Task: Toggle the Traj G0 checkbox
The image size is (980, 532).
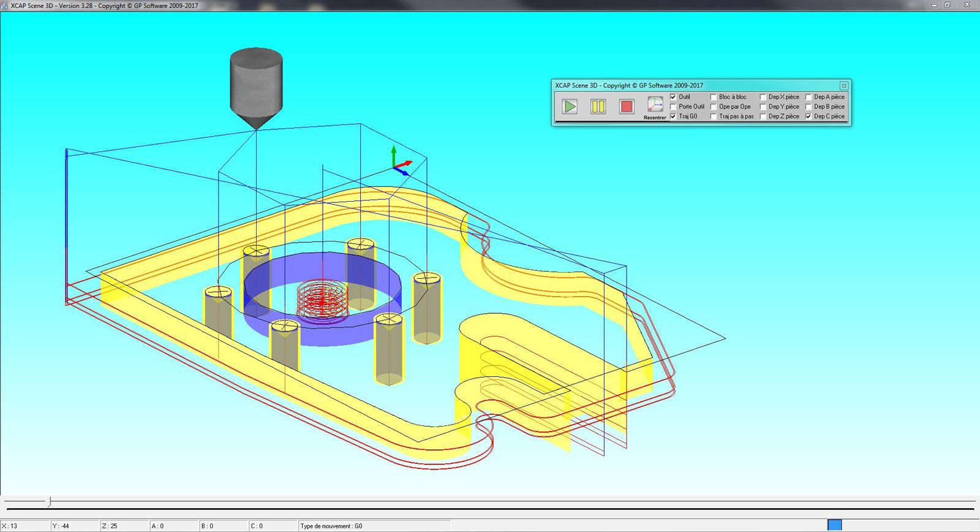Action: [673, 116]
